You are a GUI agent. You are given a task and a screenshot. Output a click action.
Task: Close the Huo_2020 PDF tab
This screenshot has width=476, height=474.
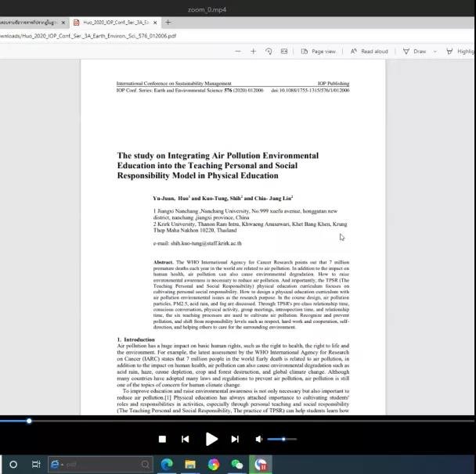pos(155,23)
